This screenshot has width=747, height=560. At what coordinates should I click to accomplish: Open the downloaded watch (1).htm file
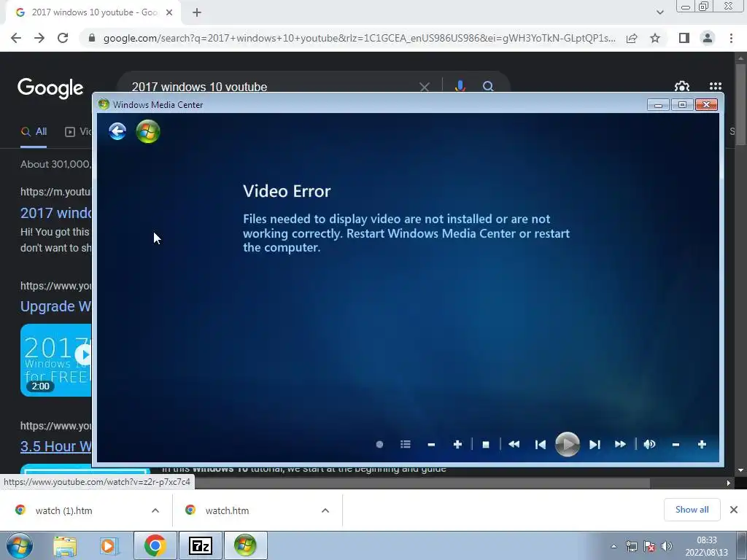point(64,510)
